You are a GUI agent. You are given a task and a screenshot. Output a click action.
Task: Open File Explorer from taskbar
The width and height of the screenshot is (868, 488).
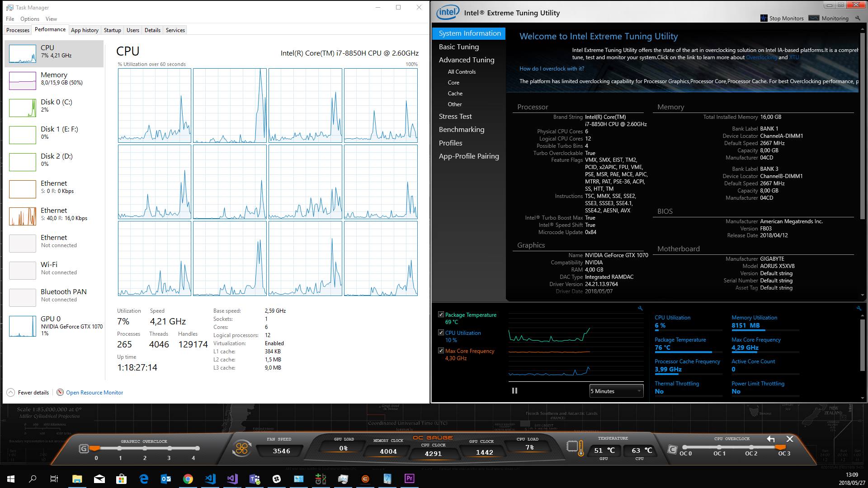pos(77,479)
